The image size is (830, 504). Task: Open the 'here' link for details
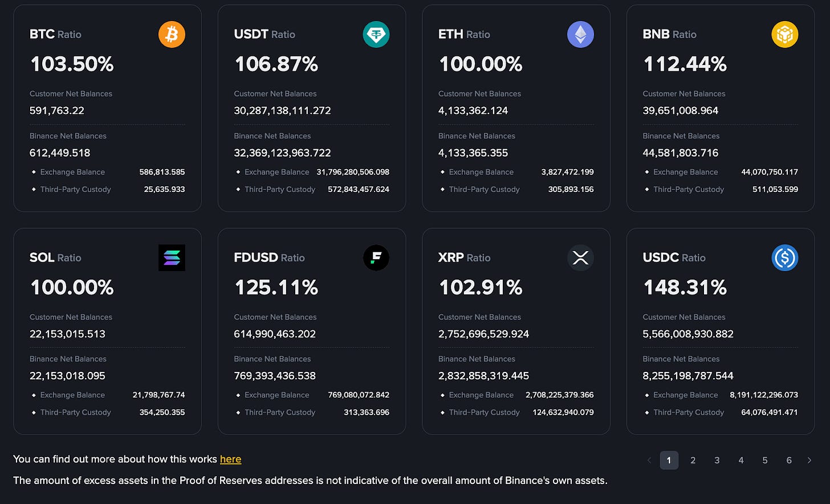pyautogui.click(x=230, y=459)
